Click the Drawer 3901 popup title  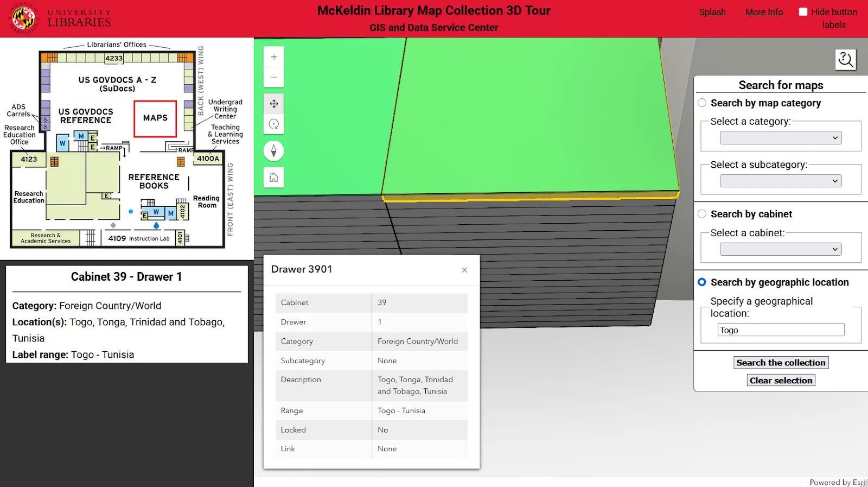point(302,269)
